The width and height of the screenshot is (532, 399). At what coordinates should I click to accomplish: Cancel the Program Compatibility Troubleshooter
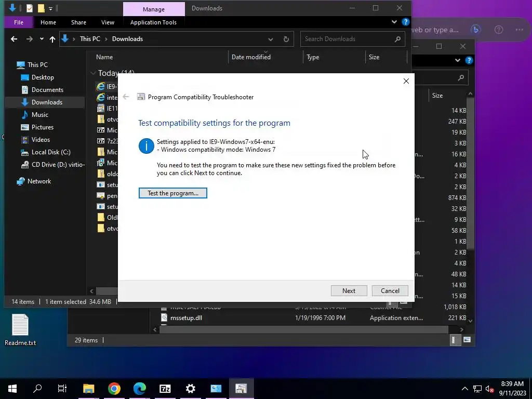coord(390,291)
